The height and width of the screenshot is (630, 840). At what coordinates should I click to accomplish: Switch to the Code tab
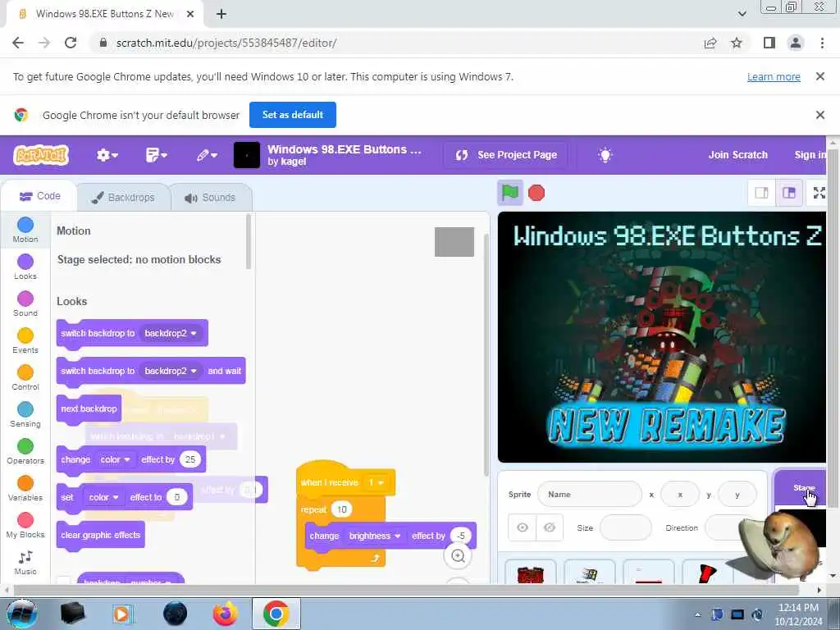(39, 197)
